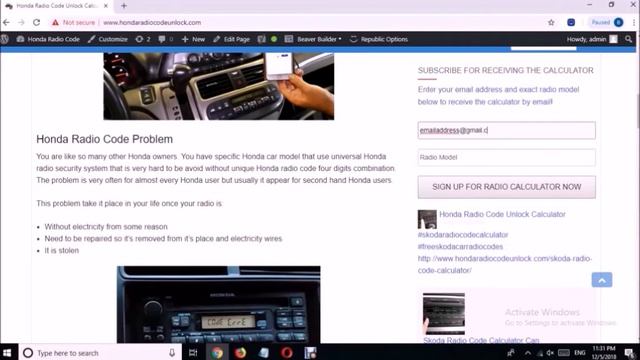Open the Skoda Radio Code Calculator thumbnail
This screenshot has width=640, height=360.
444,314
